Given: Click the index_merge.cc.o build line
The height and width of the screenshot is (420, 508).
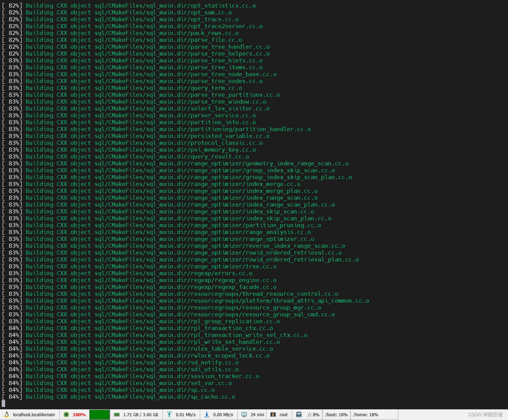Looking at the screenshot, I should point(151,184).
